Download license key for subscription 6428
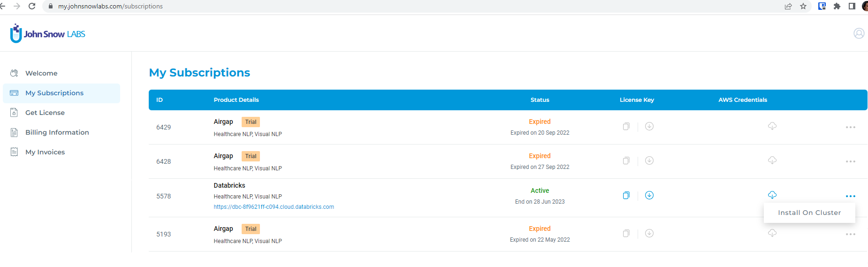This screenshot has width=868, height=267. [x=649, y=160]
